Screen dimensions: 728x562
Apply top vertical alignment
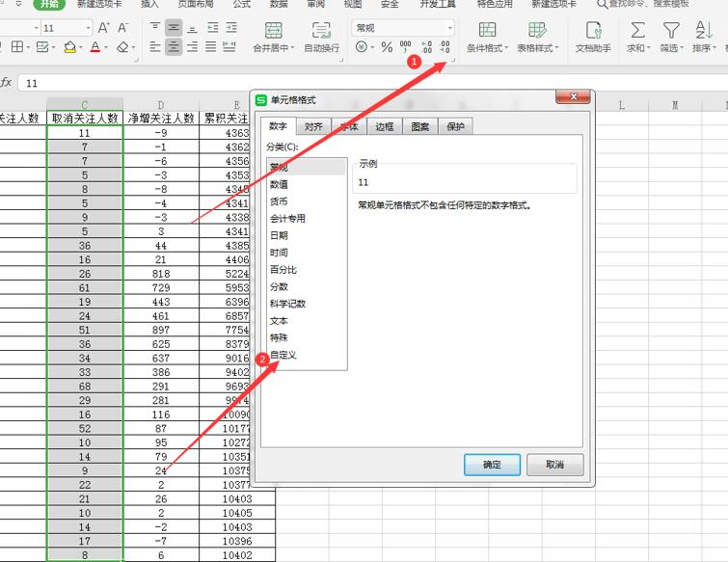point(155,28)
